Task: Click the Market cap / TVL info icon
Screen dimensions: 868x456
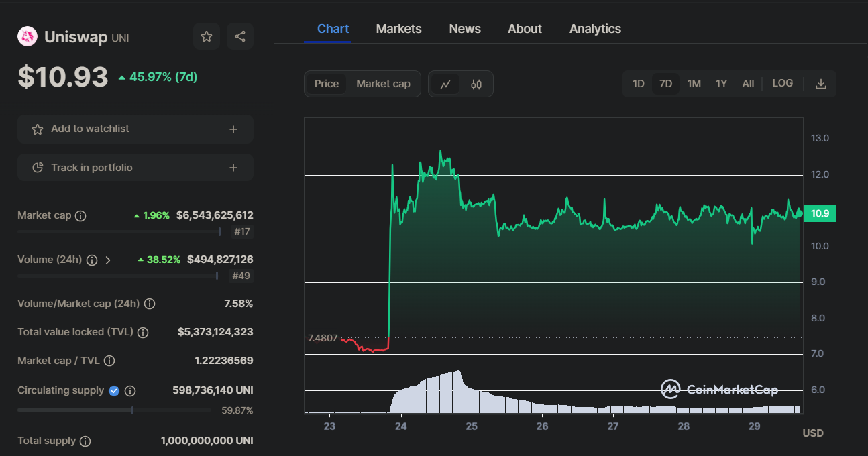Action: coord(109,361)
